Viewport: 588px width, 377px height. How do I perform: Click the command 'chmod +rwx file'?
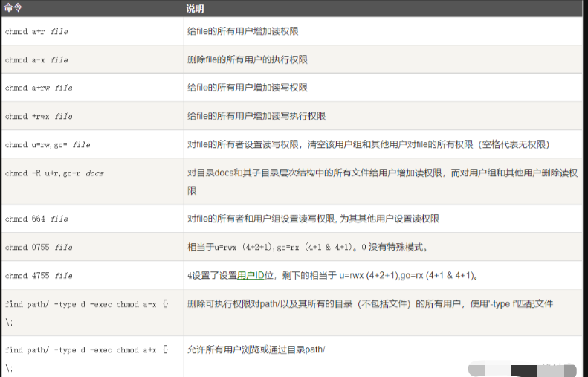pyautogui.click(x=39, y=116)
